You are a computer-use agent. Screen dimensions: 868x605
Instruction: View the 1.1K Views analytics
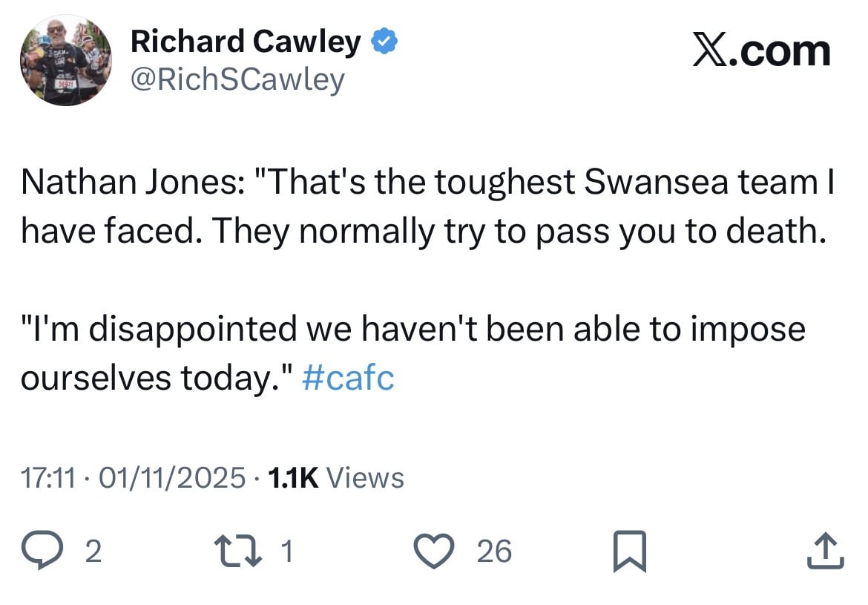click(x=335, y=478)
